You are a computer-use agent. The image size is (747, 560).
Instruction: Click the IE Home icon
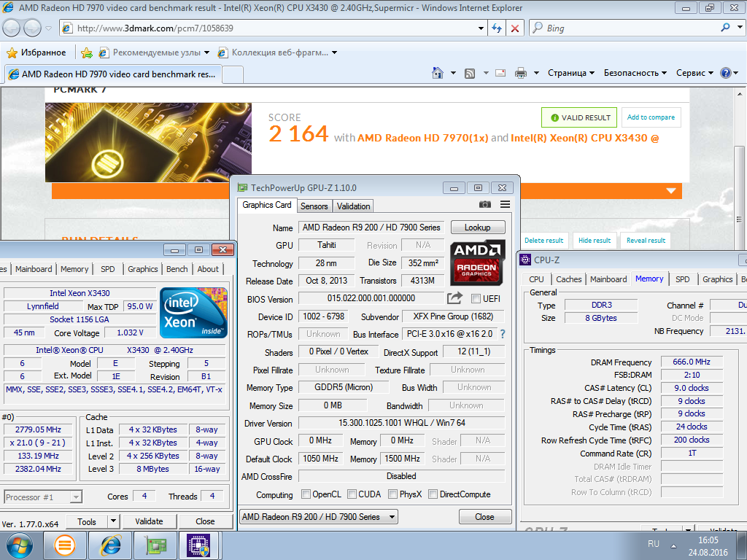click(x=438, y=73)
